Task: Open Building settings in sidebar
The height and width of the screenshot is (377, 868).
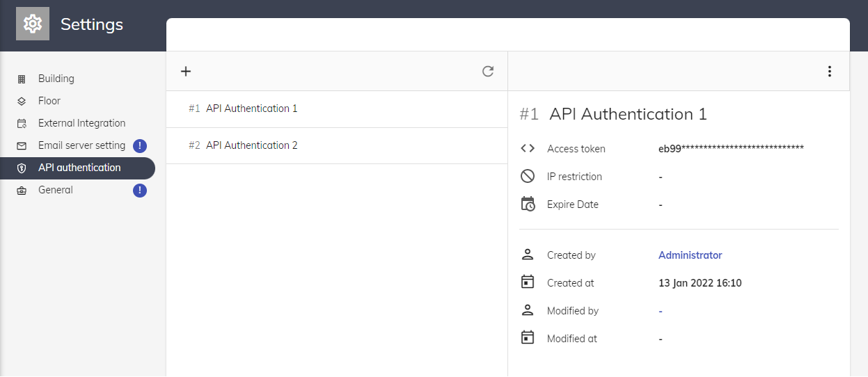Action: click(x=56, y=79)
